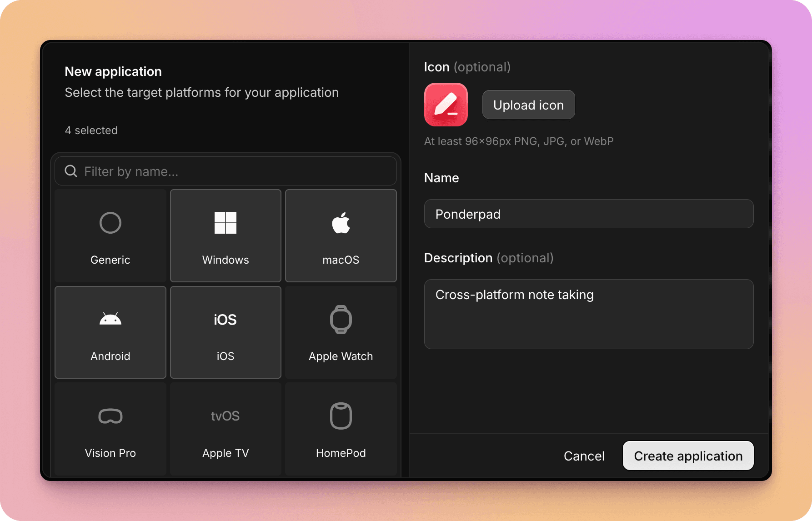Click the Generic platform circle icon

[x=110, y=223]
